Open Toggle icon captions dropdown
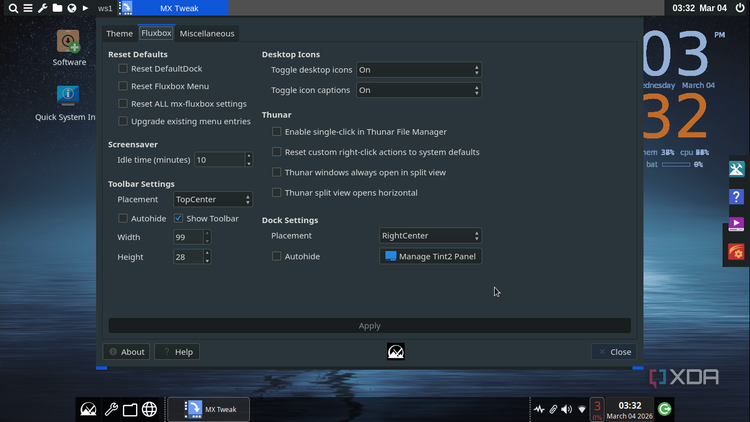750x422 pixels. (419, 90)
